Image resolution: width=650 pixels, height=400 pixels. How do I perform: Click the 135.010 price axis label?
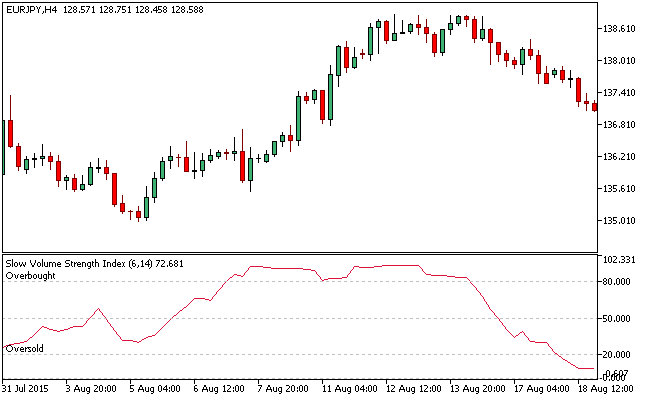point(622,221)
